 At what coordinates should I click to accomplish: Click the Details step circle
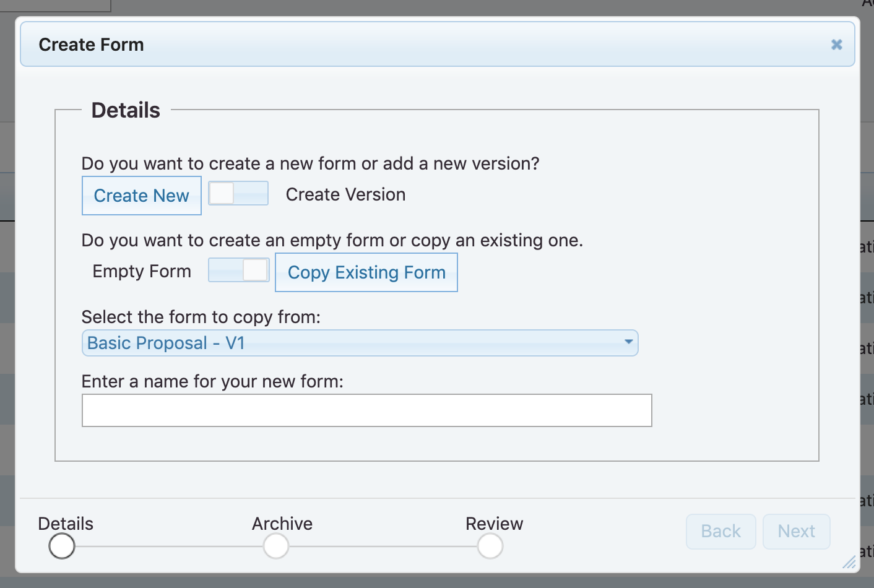(x=62, y=546)
